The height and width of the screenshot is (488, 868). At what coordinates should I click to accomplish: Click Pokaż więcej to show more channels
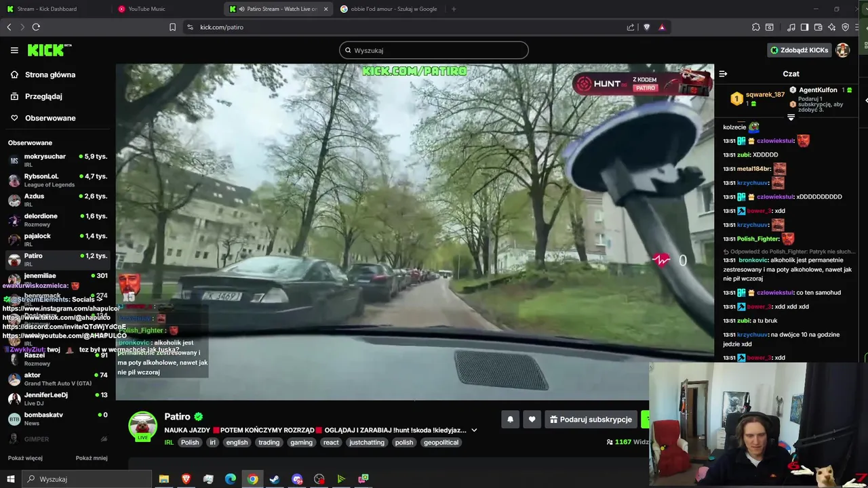(25, 458)
